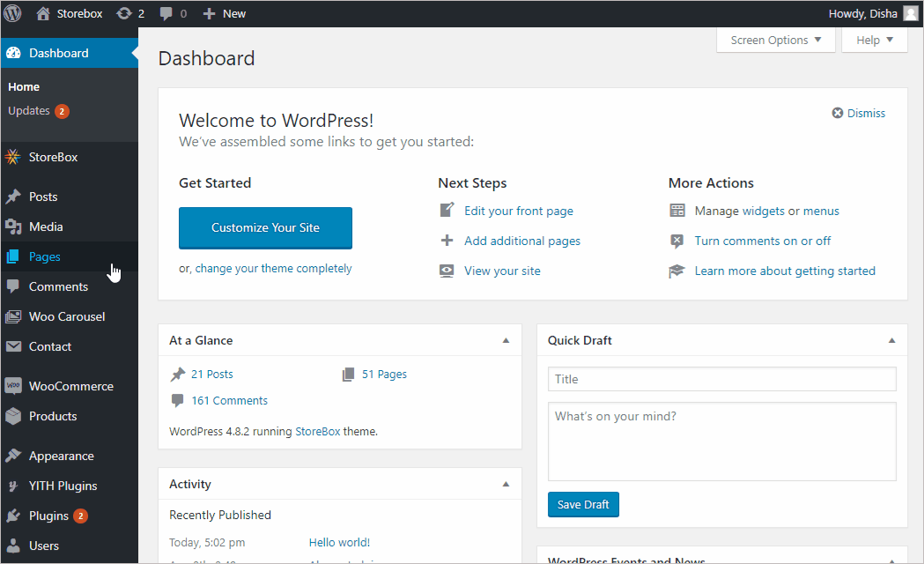924x564 pixels.
Task: Click the Posts pushpin icon in sidebar
Action: point(13,197)
